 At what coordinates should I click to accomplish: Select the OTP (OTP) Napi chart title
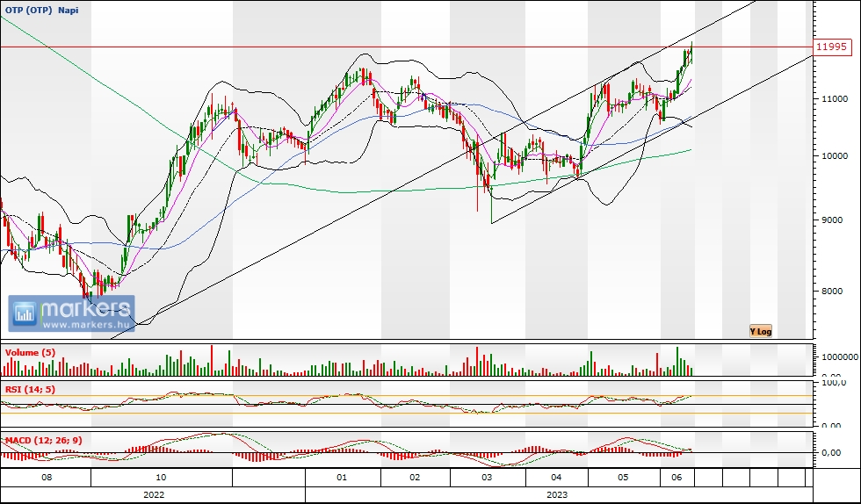42,9
